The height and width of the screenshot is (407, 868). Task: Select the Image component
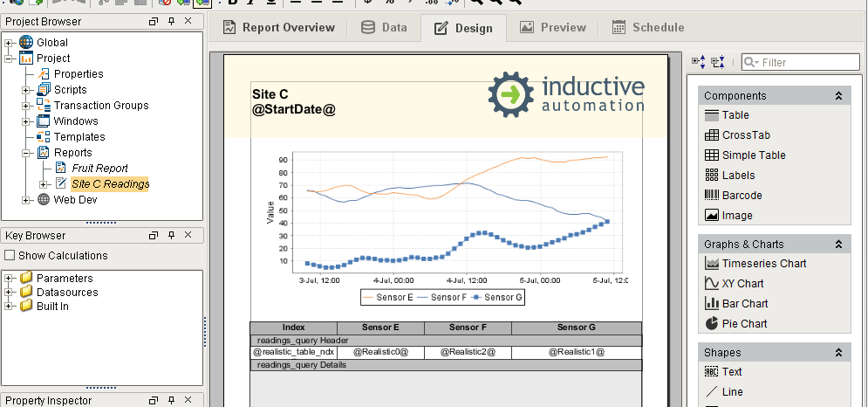click(736, 216)
